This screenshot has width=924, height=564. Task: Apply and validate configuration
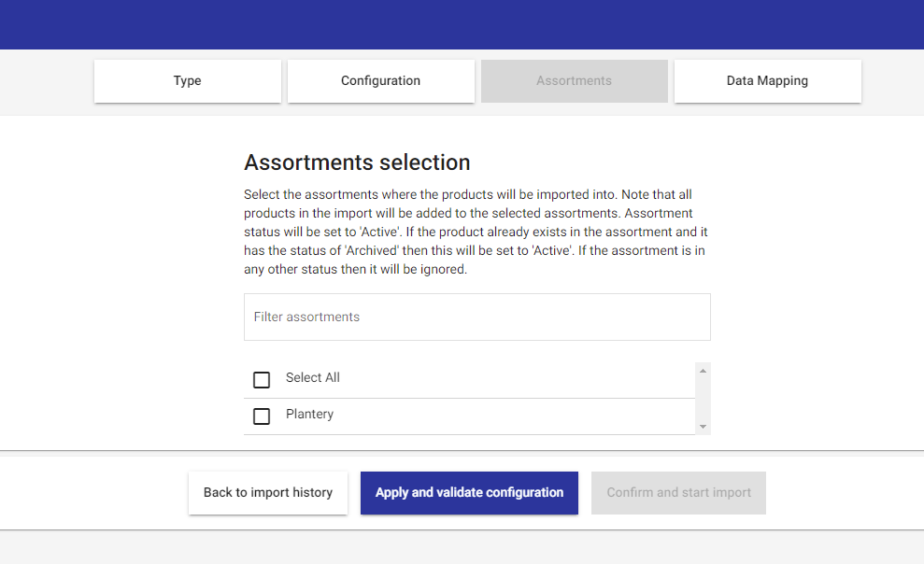(469, 493)
